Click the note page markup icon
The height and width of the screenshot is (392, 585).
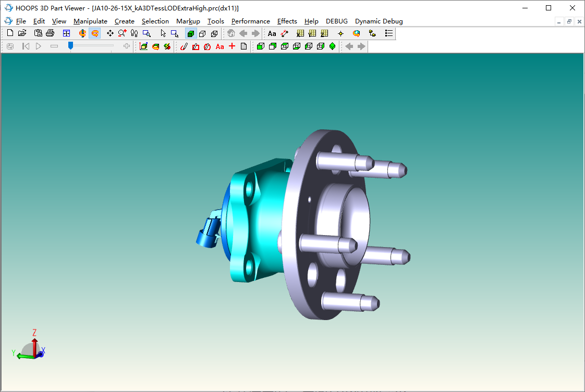pyautogui.click(x=243, y=46)
